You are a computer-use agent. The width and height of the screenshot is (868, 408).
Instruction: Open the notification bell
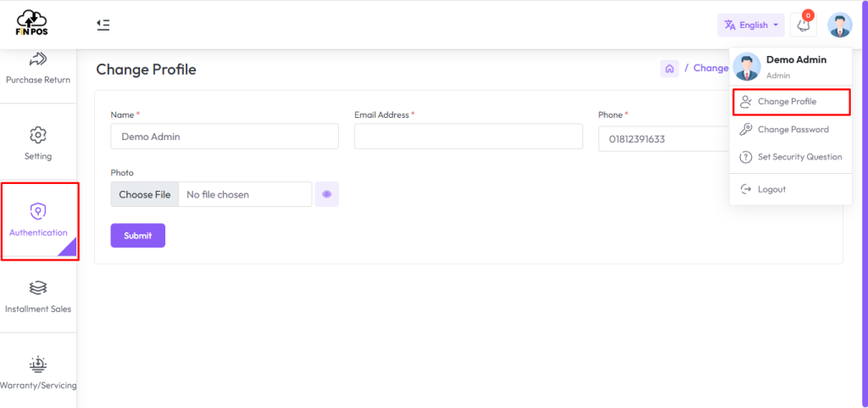click(803, 25)
